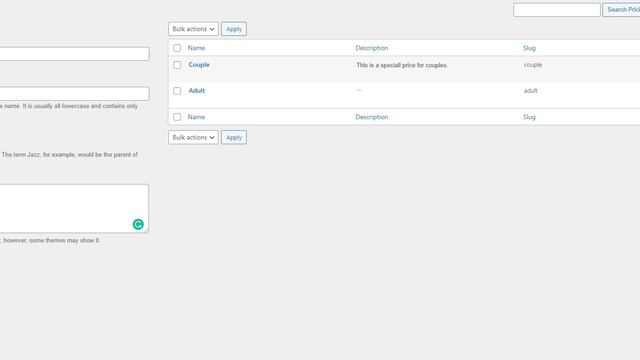Open the Adult term link
640x360 pixels.
[x=197, y=91]
